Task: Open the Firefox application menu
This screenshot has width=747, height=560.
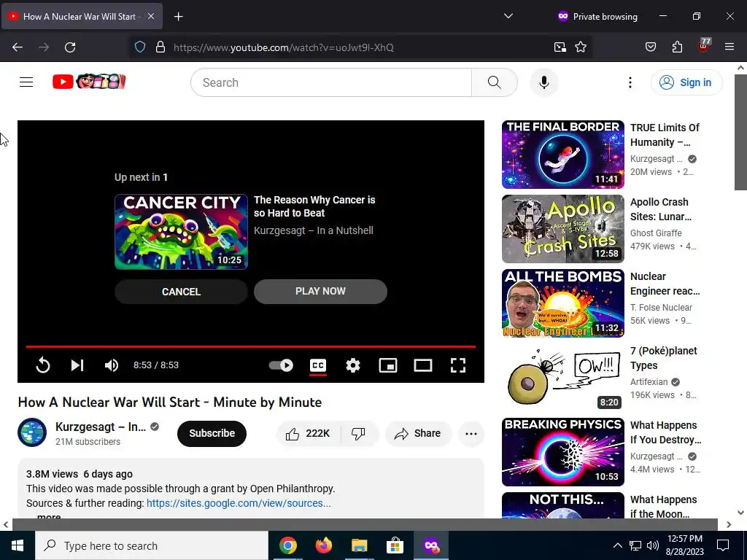Action: pyautogui.click(x=729, y=47)
